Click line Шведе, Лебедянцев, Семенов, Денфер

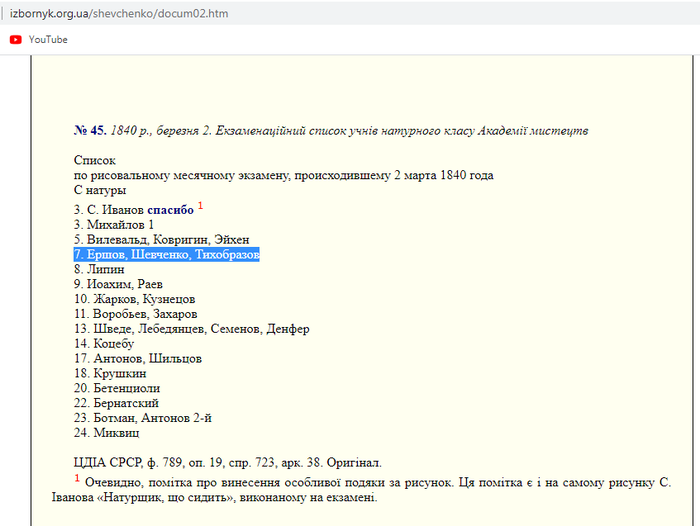tap(191, 329)
